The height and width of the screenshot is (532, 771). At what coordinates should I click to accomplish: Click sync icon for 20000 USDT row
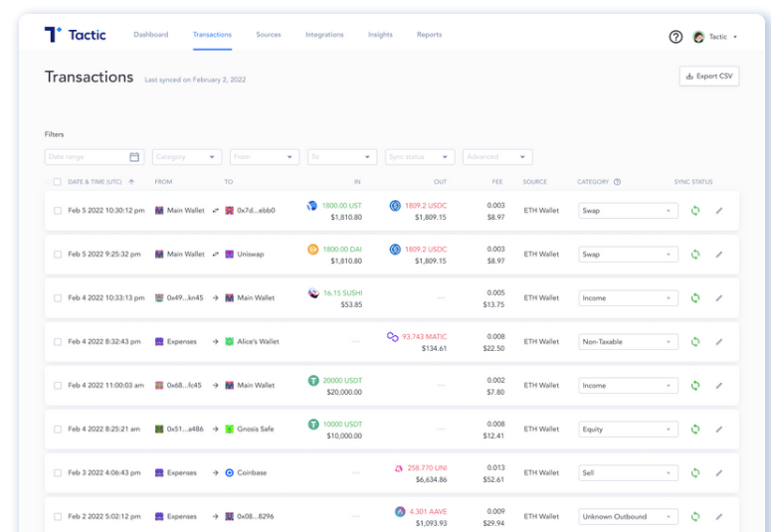coord(695,386)
